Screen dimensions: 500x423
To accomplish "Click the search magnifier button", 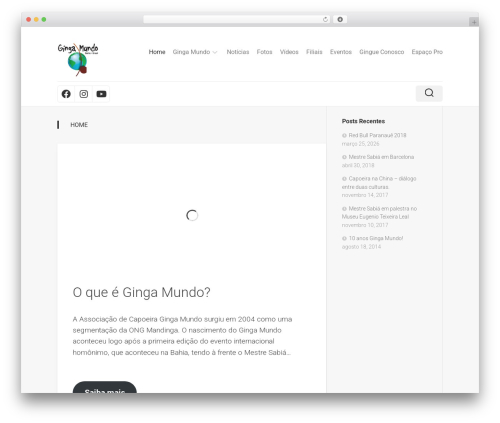I will pyautogui.click(x=429, y=93).
